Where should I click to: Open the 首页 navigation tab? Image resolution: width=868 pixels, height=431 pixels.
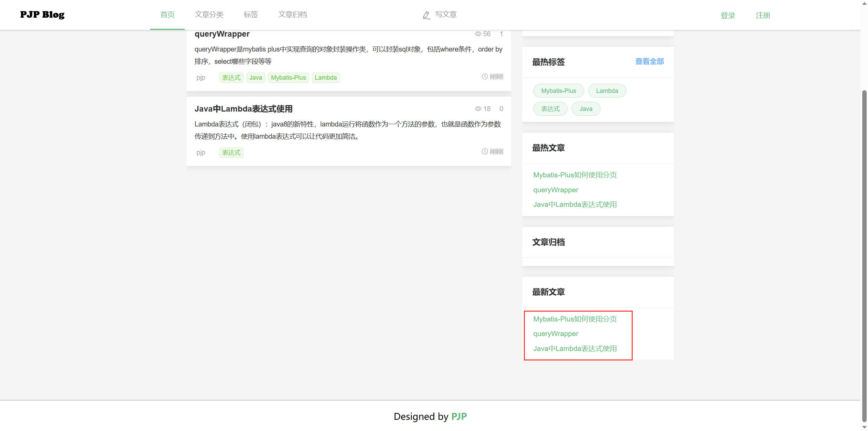167,15
